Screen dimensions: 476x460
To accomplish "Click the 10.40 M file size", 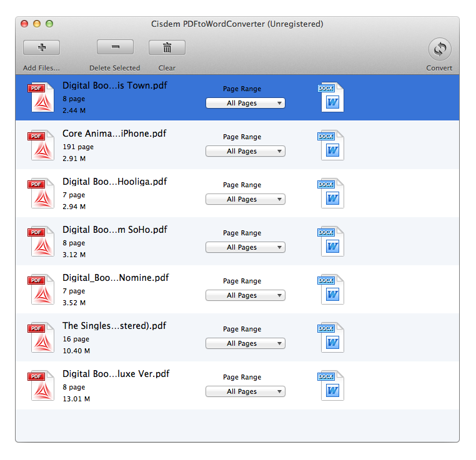I will click(x=76, y=351).
